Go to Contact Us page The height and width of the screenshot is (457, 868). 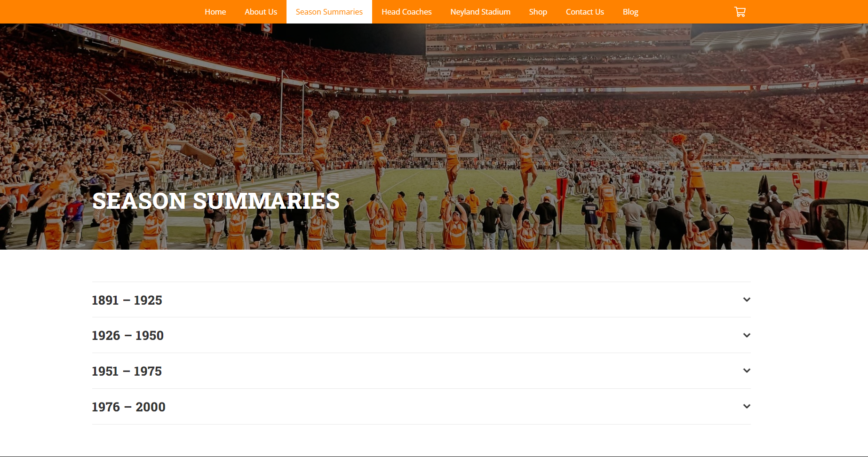pyautogui.click(x=585, y=12)
